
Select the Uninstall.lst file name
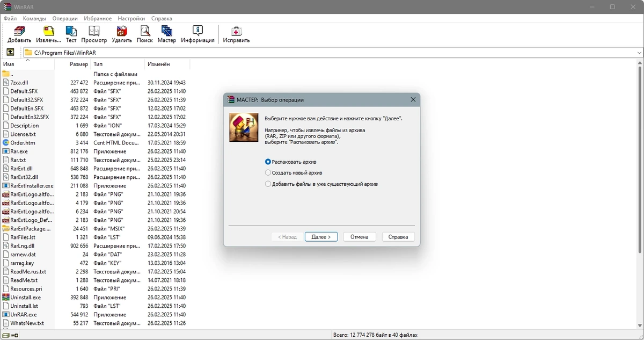point(24,306)
